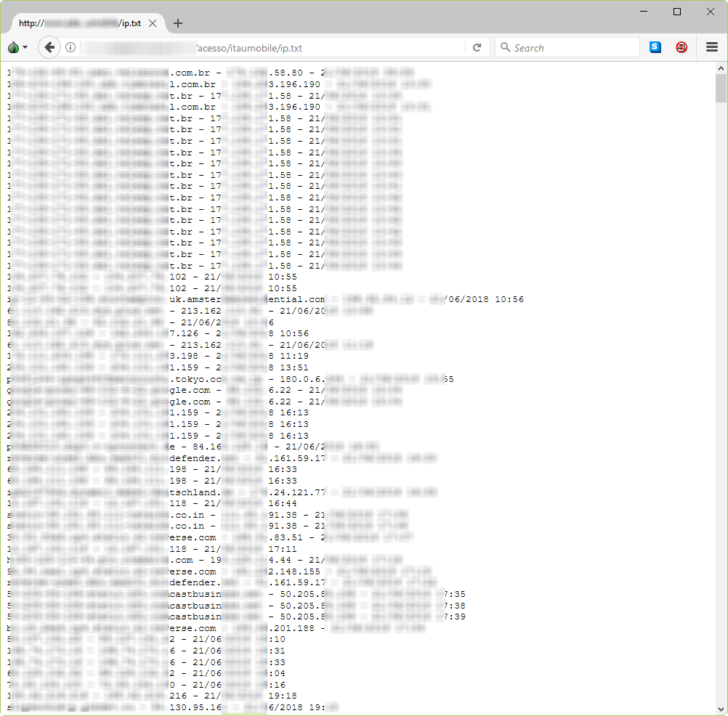Click the "7:39" time text
This screenshot has height=716, width=728.
coord(455,617)
